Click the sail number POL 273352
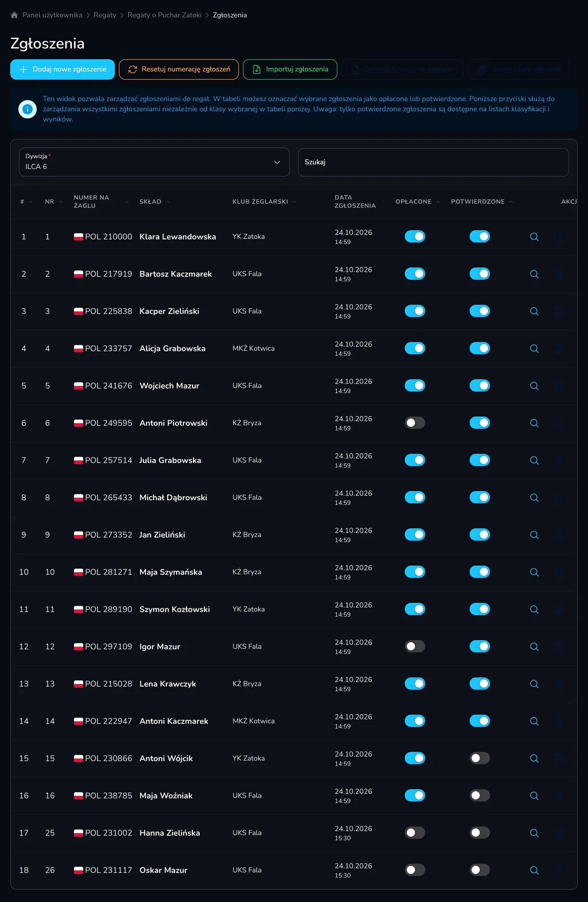The image size is (588, 902). click(109, 535)
